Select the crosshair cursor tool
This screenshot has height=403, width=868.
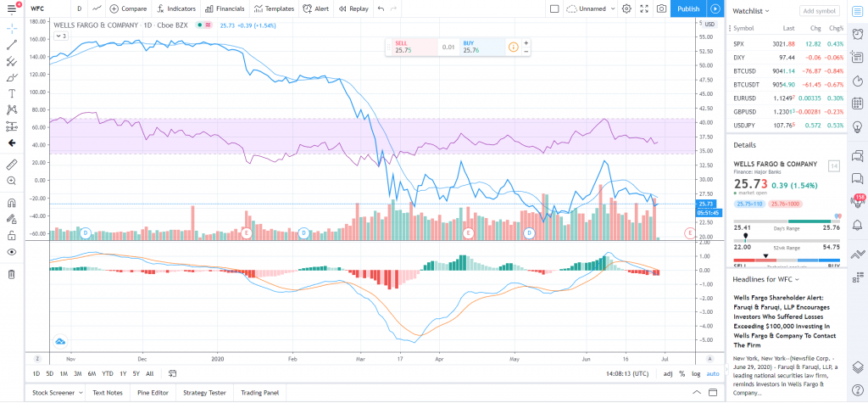(x=12, y=29)
